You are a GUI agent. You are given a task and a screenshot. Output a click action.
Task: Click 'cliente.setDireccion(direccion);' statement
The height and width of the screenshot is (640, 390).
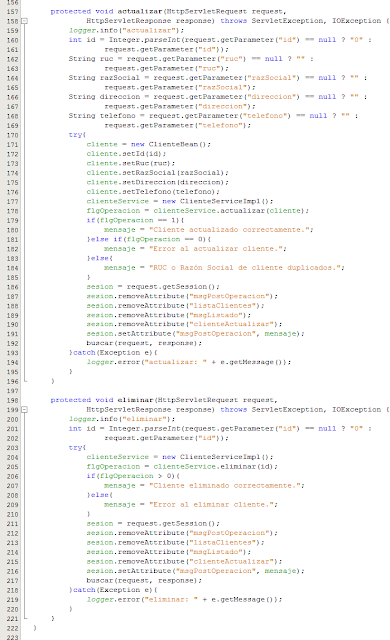[157, 182]
